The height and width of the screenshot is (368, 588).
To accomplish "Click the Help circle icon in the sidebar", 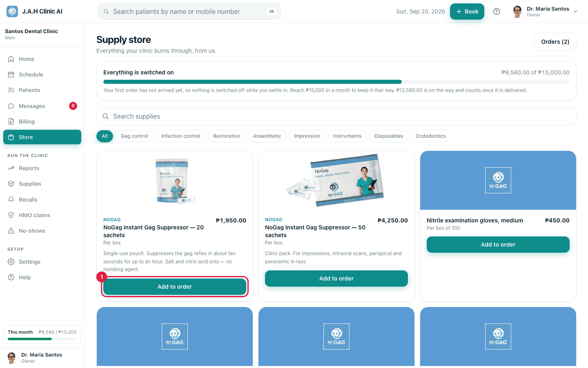I will tap(11, 277).
